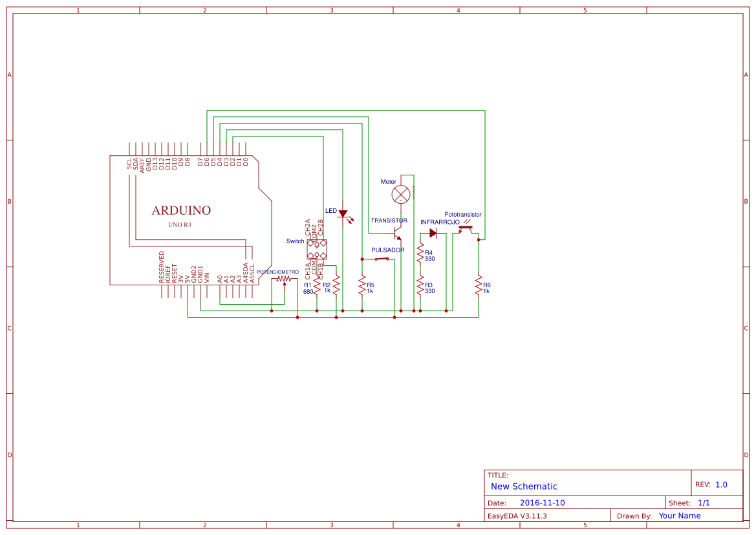
Task: Select the INFRARROJO diode symbol
Action: (433, 234)
